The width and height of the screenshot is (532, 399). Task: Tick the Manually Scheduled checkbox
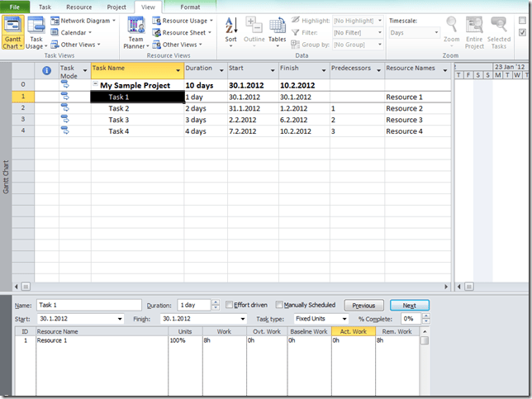[279, 305]
